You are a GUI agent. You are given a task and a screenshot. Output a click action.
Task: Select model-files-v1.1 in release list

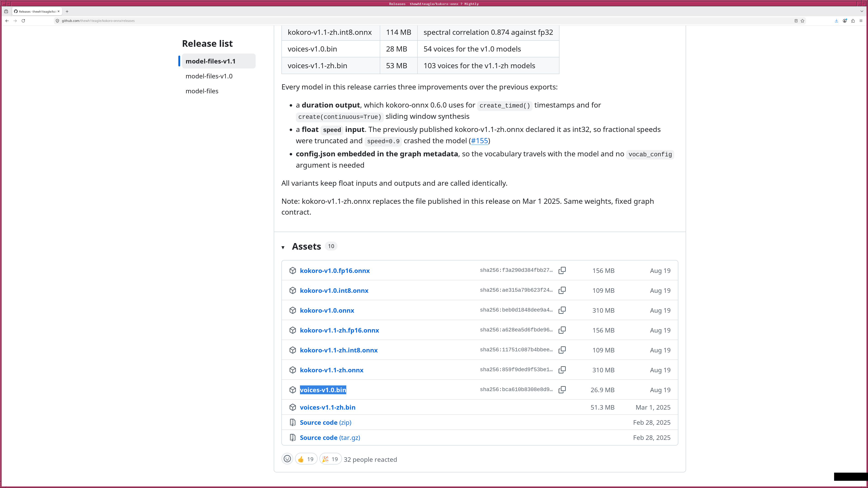point(219,61)
